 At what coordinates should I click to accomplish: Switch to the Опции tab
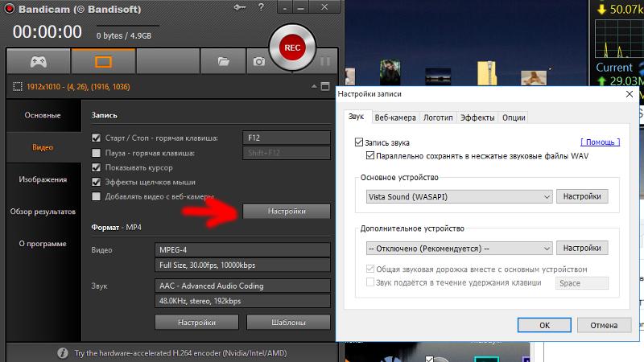pos(514,117)
